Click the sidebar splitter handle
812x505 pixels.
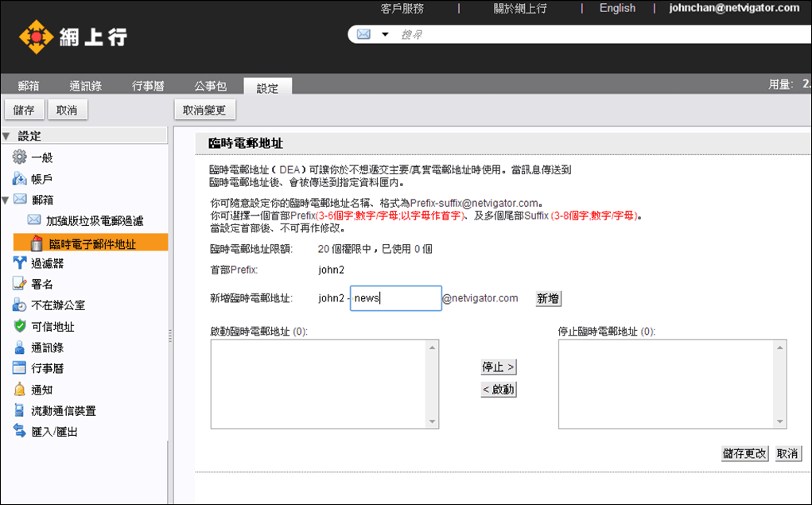coord(170,336)
